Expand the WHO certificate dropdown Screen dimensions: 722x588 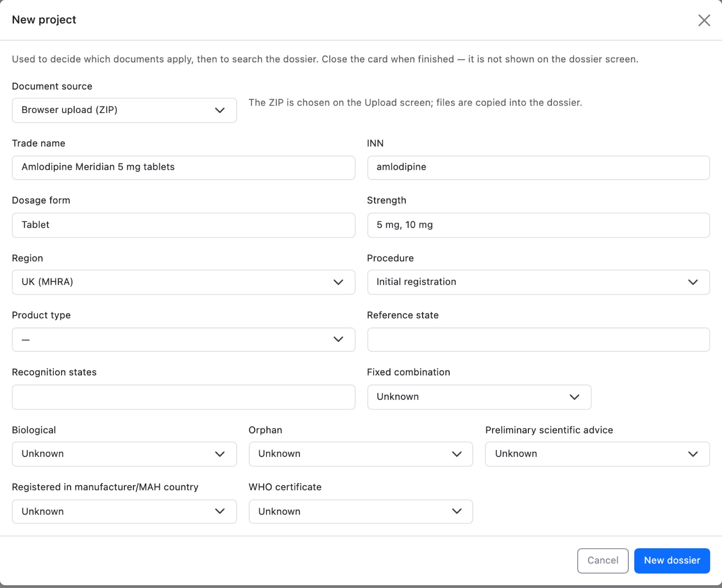coord(361,511)
